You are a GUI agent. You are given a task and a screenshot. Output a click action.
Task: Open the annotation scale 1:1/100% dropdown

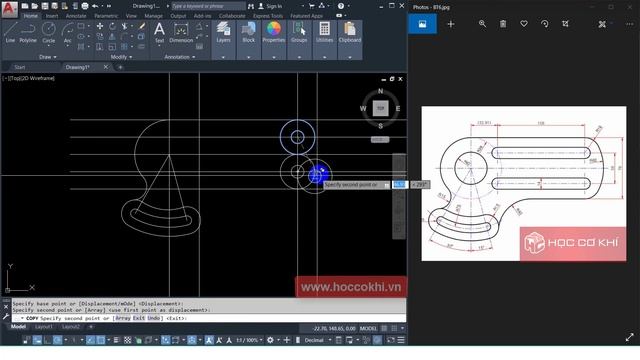249,340
